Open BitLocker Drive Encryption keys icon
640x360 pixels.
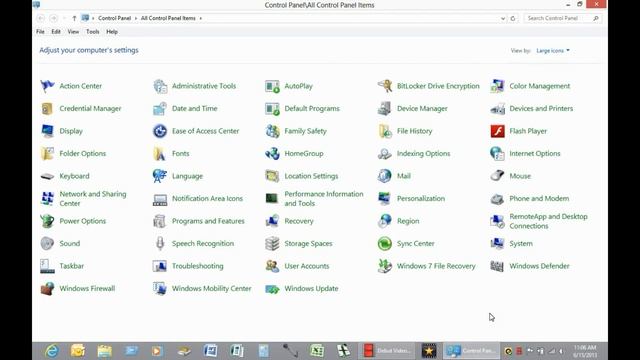tap(385, 86)
